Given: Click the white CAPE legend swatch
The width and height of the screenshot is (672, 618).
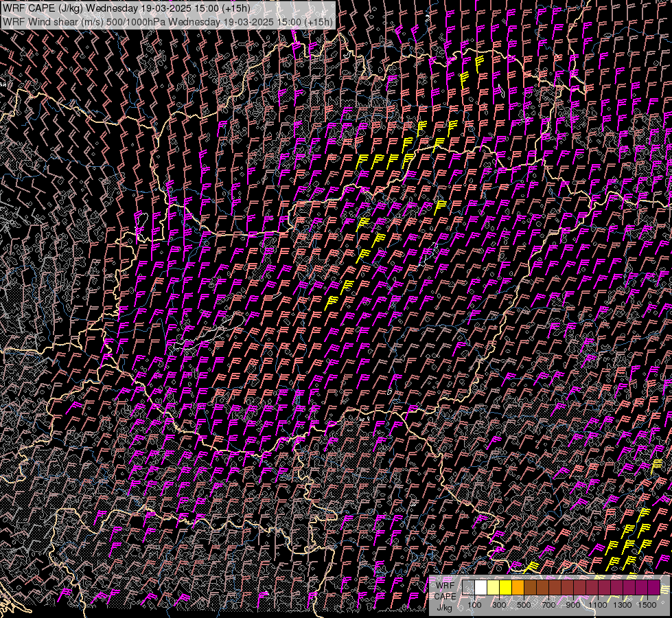Looking at the screenshot, I should click(x=481, y=588).
